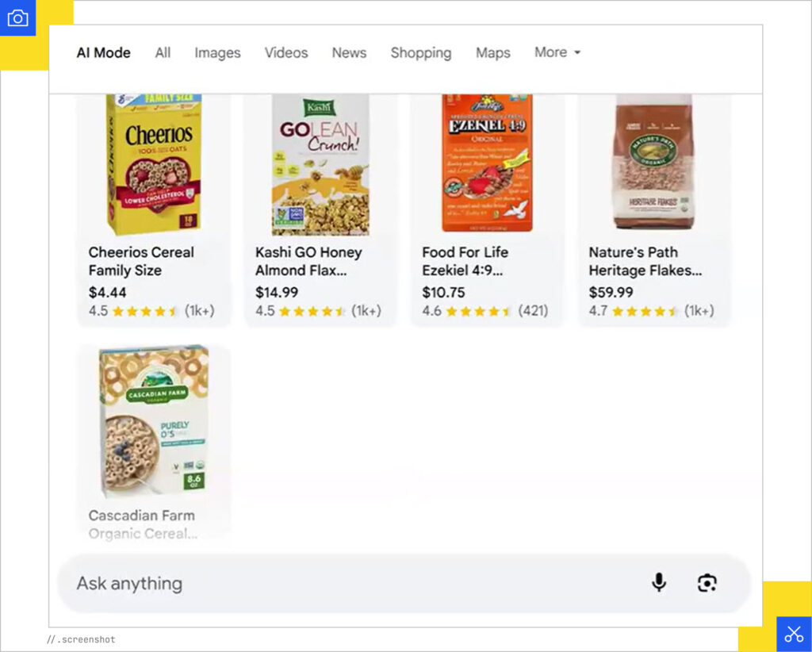Switch to the Shopping tab
The height and width of the screenshot is (652, 812).
[421, 52]
